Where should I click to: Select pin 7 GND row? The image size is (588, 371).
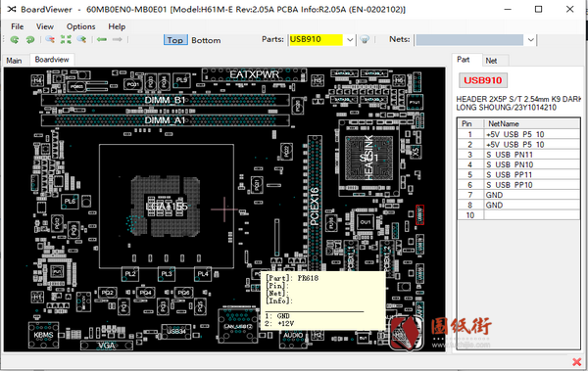point(518,195)
